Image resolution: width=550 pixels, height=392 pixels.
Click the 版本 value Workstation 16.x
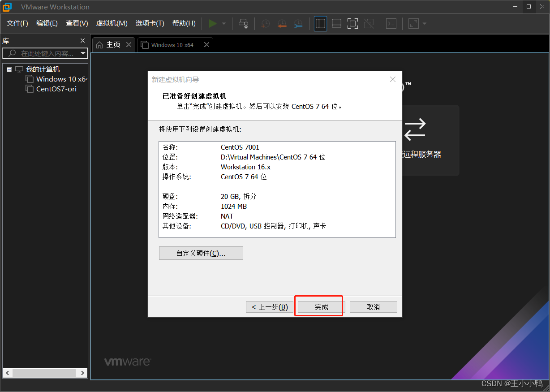click(x=246, y=167)
